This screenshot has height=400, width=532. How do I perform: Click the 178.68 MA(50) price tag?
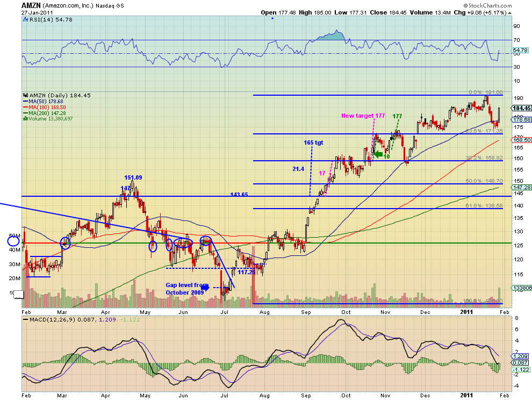[521, 119]
